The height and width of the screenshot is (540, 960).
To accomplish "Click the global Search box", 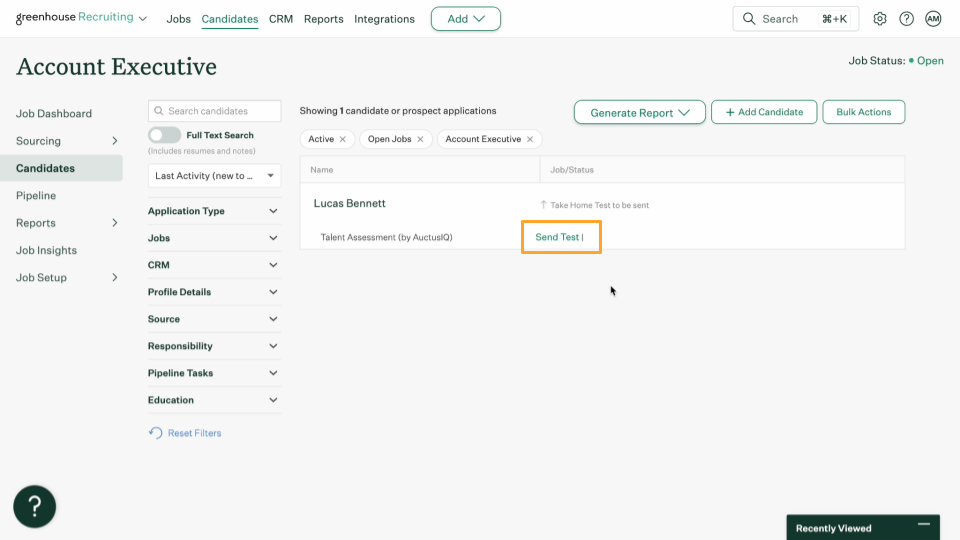I will click(795, 19).
